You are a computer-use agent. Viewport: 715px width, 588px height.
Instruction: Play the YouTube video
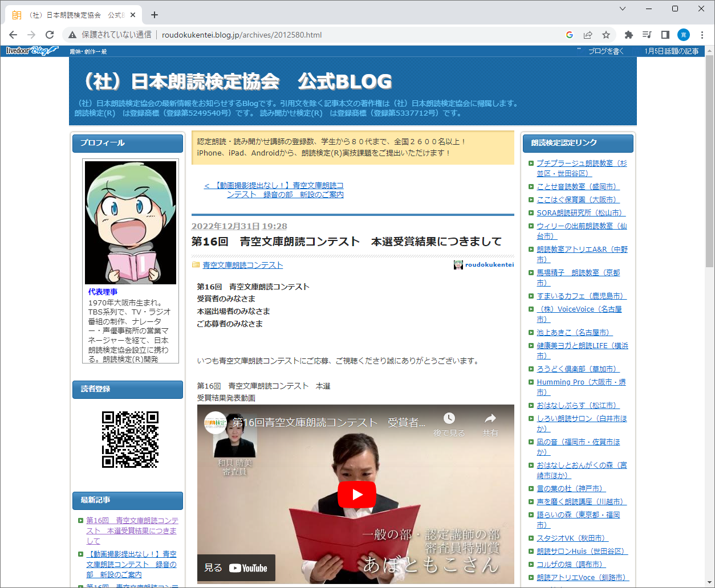click(356, 494)
